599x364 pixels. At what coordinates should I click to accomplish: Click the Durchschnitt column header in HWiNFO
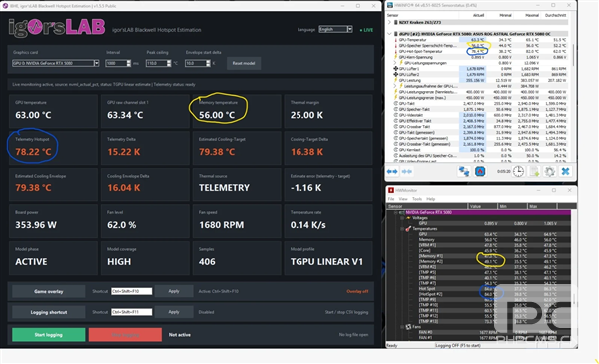pos(555,15)
